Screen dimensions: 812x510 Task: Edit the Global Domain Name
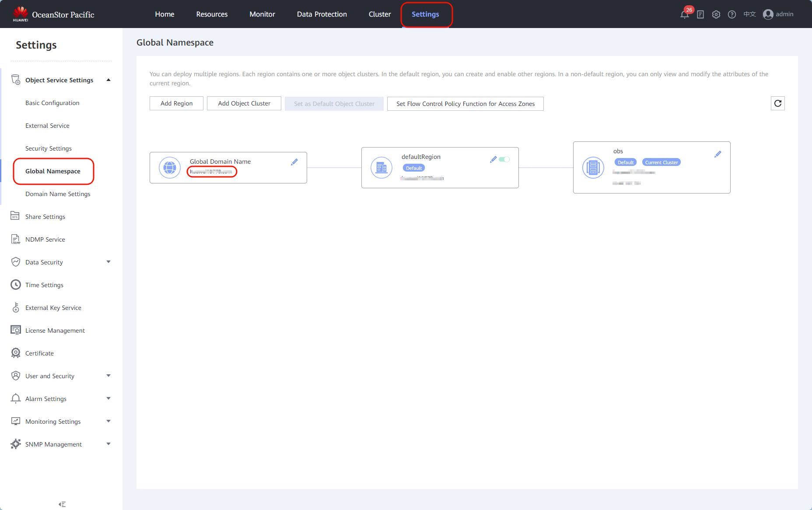coord(294,162)
